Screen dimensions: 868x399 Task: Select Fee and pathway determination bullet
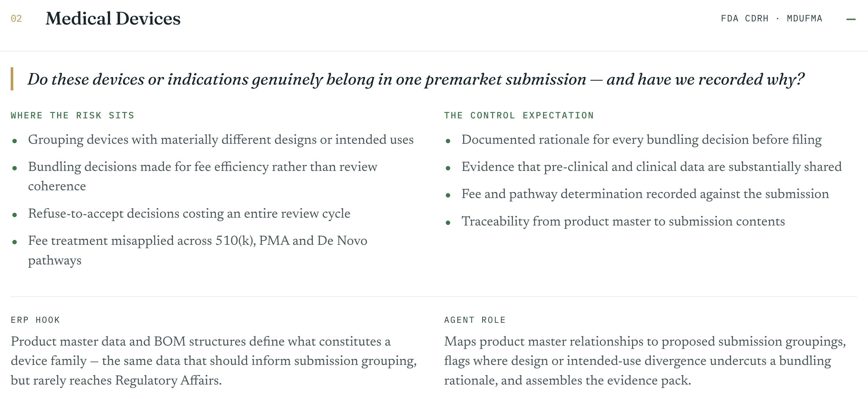[x=645, y=194]
